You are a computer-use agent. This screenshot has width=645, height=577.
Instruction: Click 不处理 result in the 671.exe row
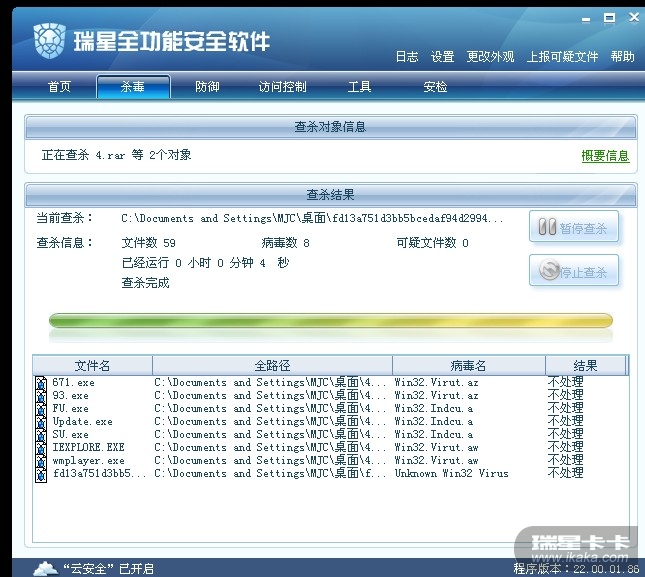point(566,382)
